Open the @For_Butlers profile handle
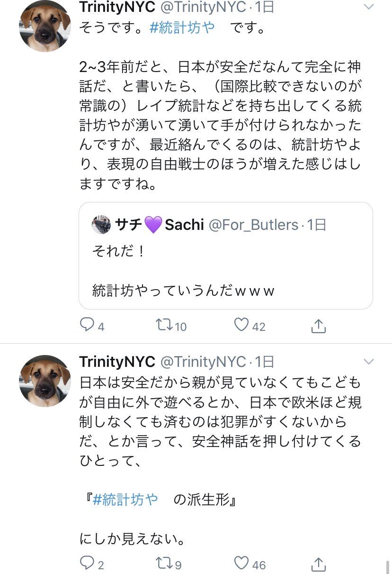 pyautogui.click(x=253, y=225)
